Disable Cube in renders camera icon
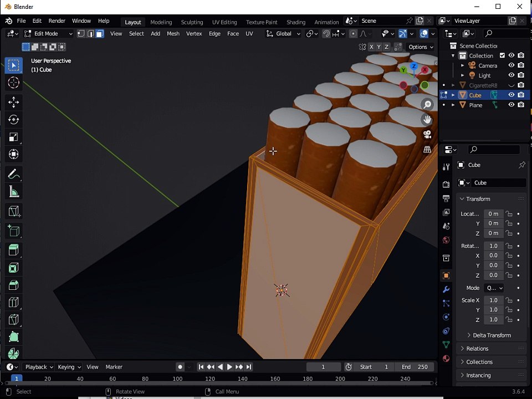This screenshot has width=532, height=399. pos(521,95)
